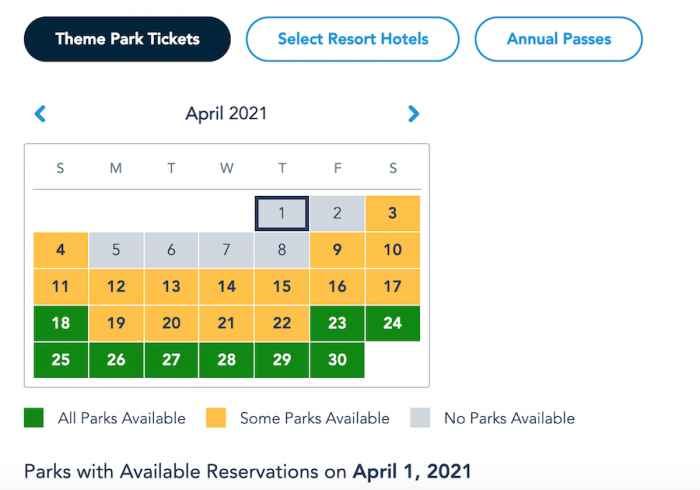The height and width of the screenshot is (490, 700).
Task: Switch to Select Resort Hotels tab
Action: (352, 39)
